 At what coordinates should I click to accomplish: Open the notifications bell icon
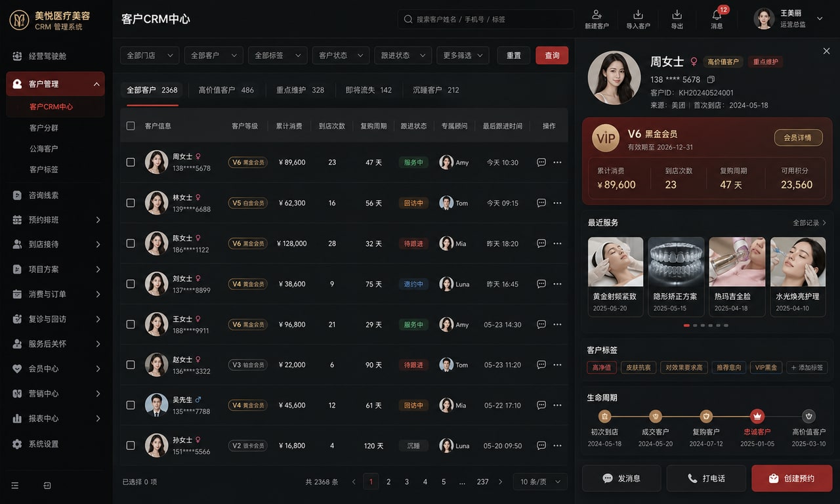(x=717, y=14)
